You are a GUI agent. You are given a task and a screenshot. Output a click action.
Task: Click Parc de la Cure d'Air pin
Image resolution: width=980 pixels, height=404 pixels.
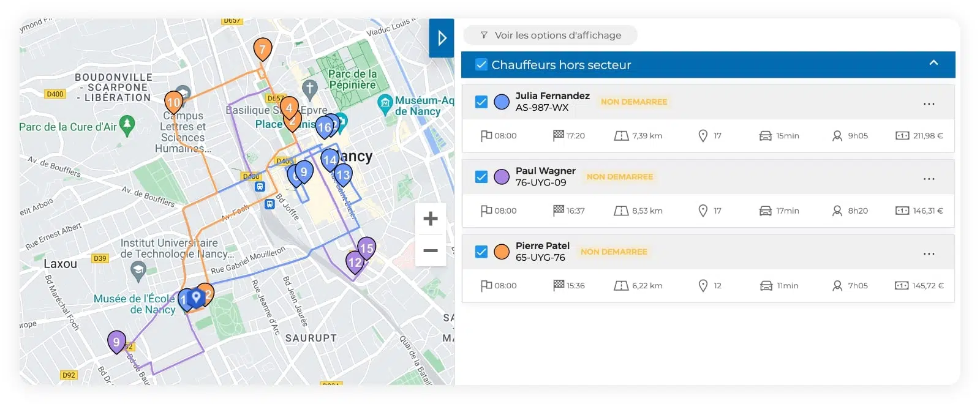click(127, 125)
